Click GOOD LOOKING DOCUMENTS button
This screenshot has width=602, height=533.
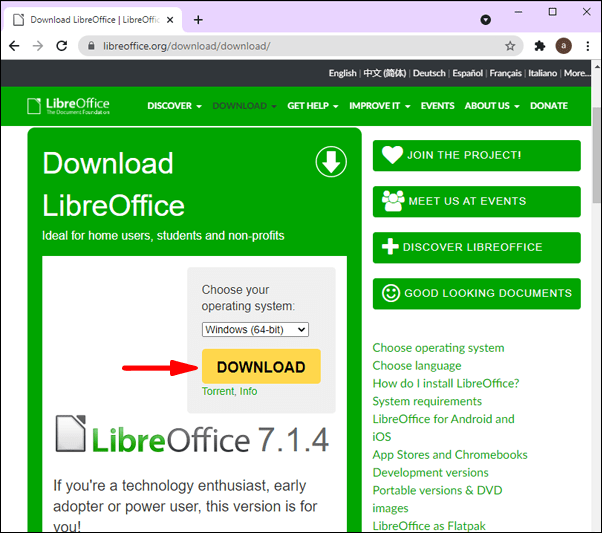coord(476,293)
